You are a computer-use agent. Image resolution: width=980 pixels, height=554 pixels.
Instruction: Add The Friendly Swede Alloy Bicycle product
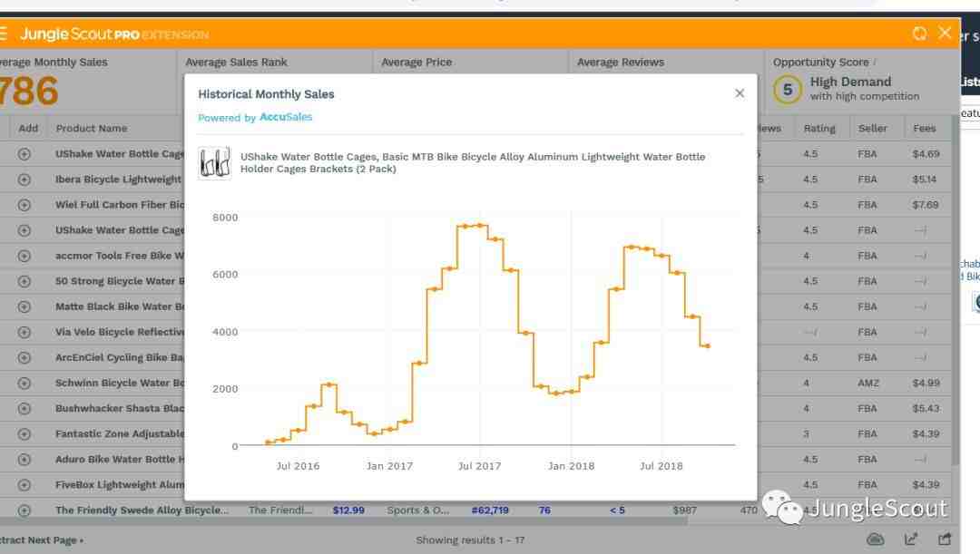point(24,510)
